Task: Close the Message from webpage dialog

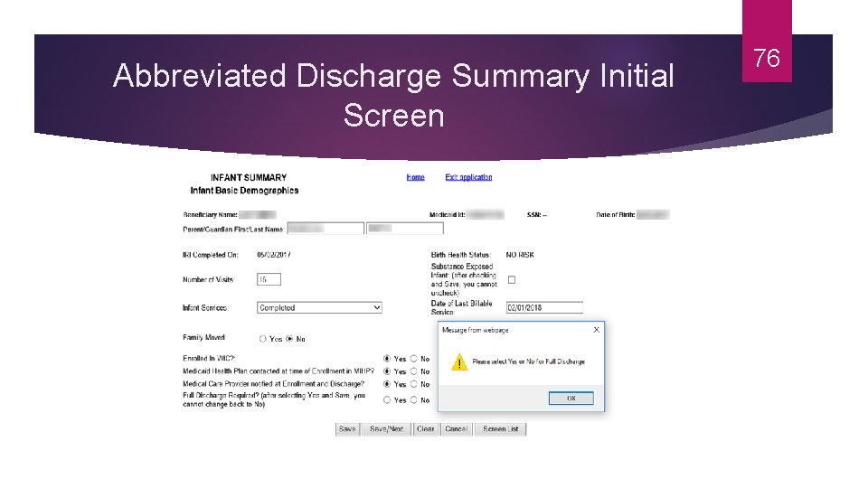Action: (x=596, y=330)
